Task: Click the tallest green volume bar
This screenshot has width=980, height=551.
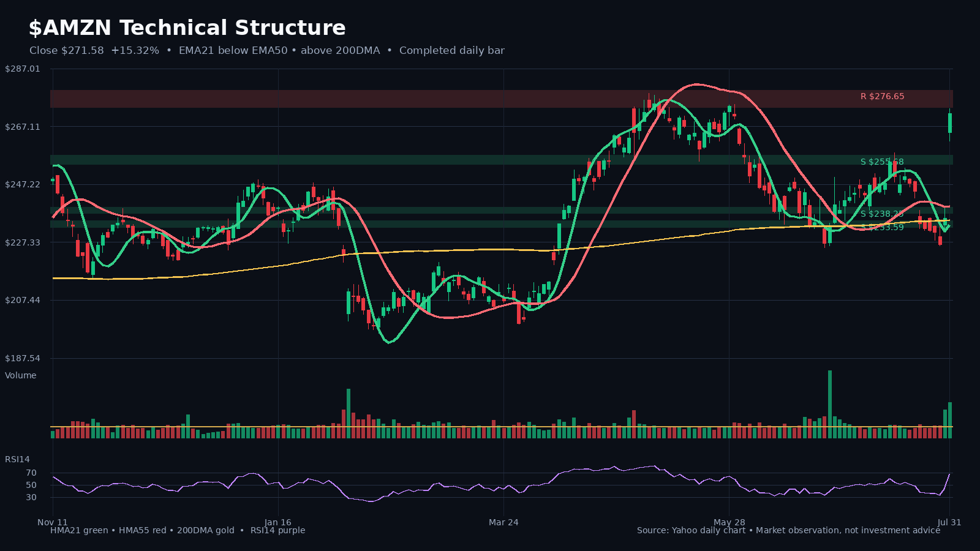Action: [830, 404]
